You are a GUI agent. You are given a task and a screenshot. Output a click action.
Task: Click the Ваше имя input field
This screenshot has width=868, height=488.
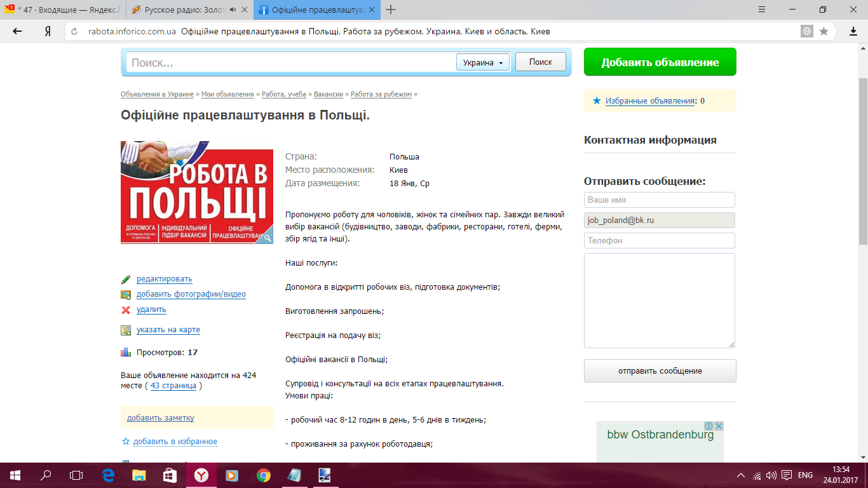tap(660, 200)
